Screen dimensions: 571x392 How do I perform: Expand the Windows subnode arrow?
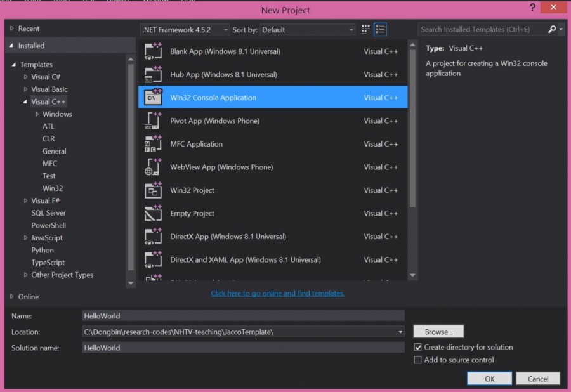[37, 114]
